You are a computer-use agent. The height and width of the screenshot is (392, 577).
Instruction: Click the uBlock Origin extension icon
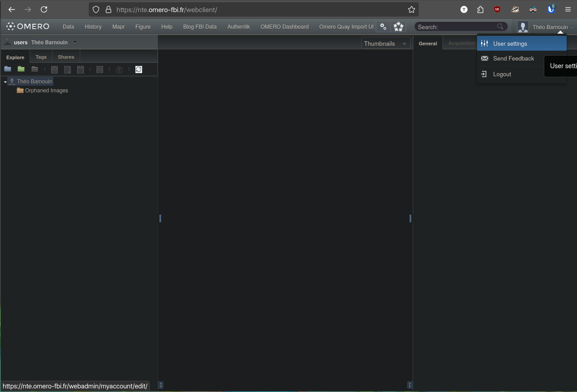497,9
